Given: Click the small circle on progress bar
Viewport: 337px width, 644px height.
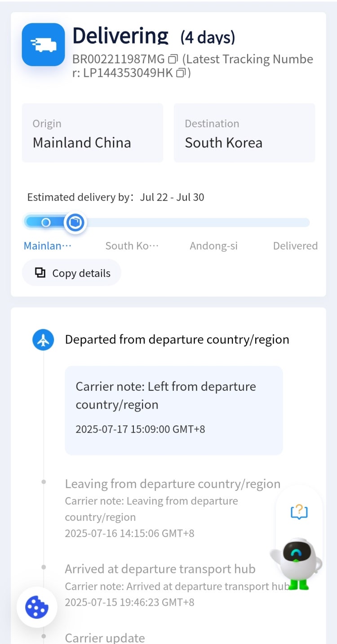Looking at the screenshot, I should (46, 222).
